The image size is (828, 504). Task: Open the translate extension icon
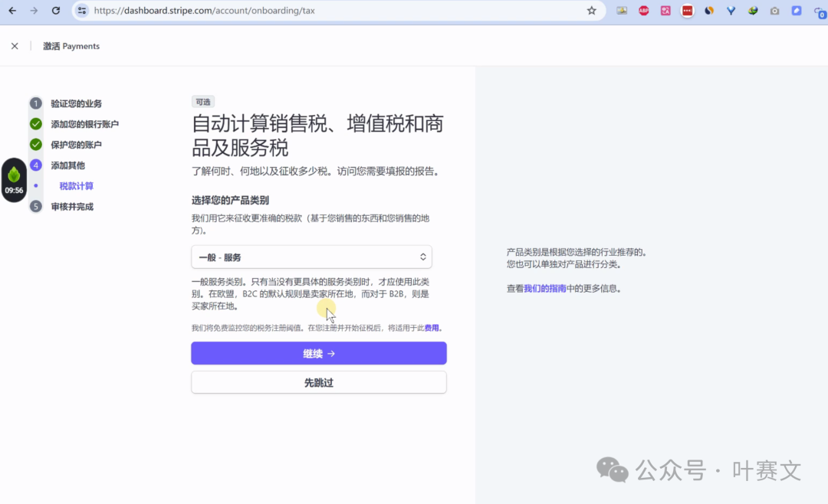click(665, 11)
